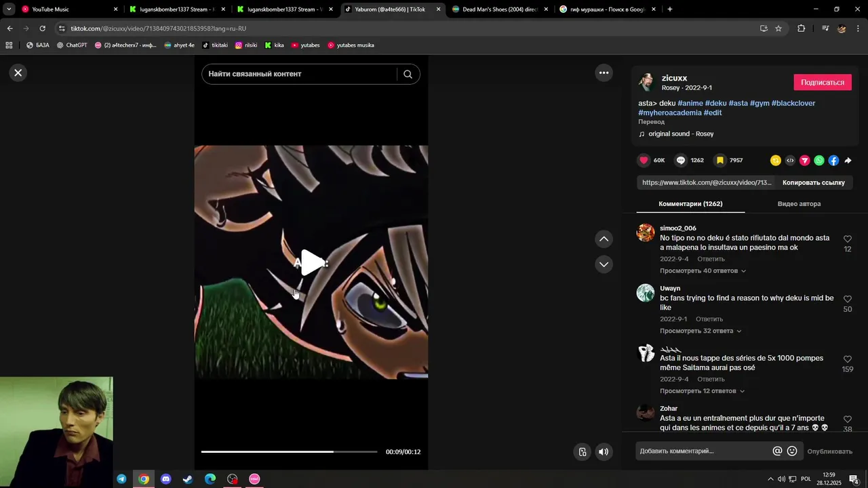
Task: Share via Facebook icon
Action: [833, 161]
